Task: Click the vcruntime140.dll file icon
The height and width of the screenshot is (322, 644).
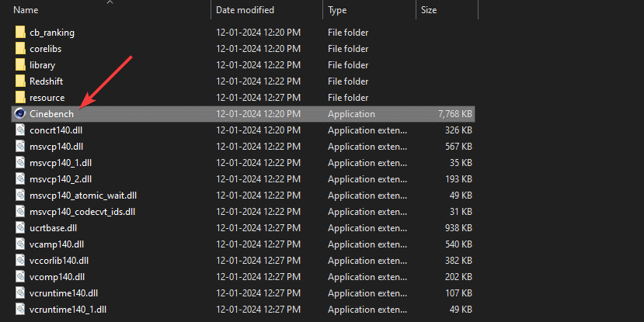Action: [20, 293]
